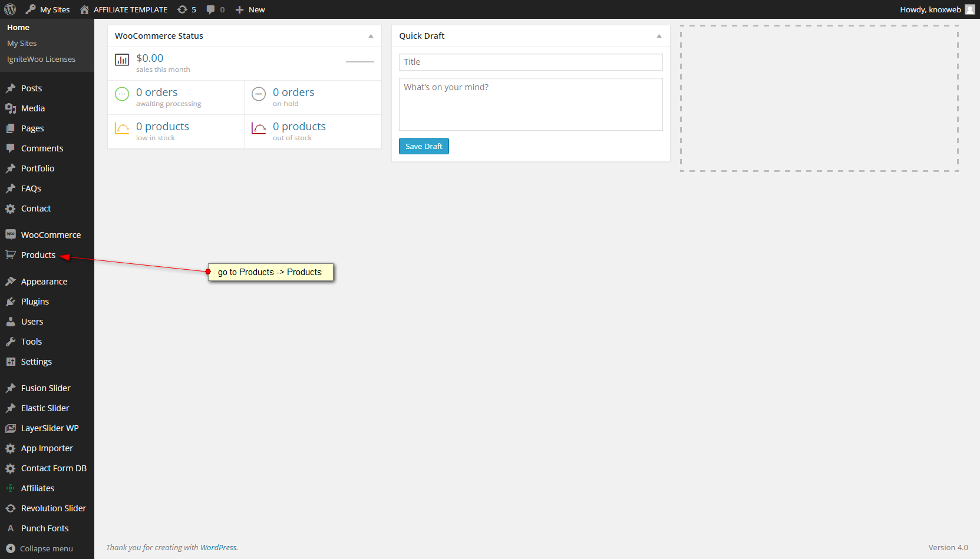Open the Products menu in sidebar
Image resolution: width=980 pixels, height=559 pixels.
tap(38, 255)
